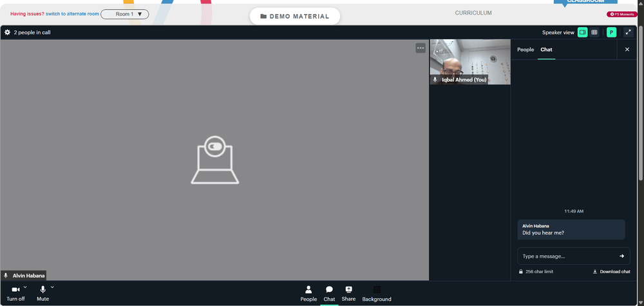Click switch to alternate room link
This screenshot has width=644, height=306.
click(x=72, y=14)
